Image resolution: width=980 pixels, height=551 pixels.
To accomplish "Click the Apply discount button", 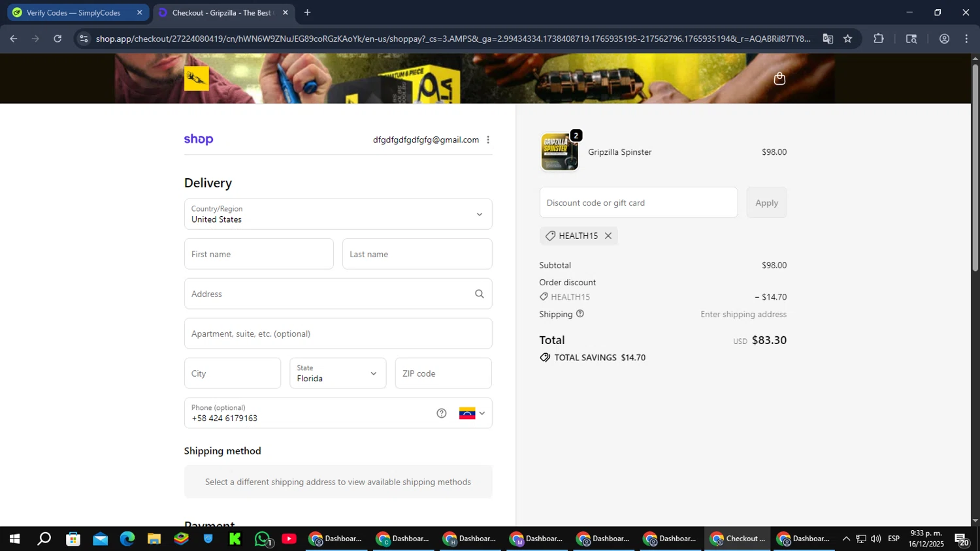I will pyautogui.click(x=766, y=202).
